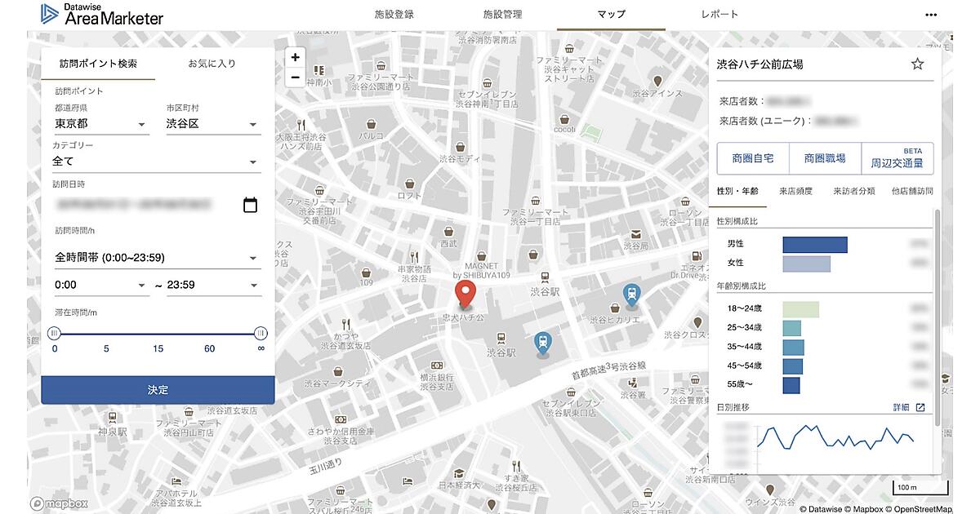The image size is (980, 514).
Task: Click the scrollbar of the statistics panel
Action: 938,318
